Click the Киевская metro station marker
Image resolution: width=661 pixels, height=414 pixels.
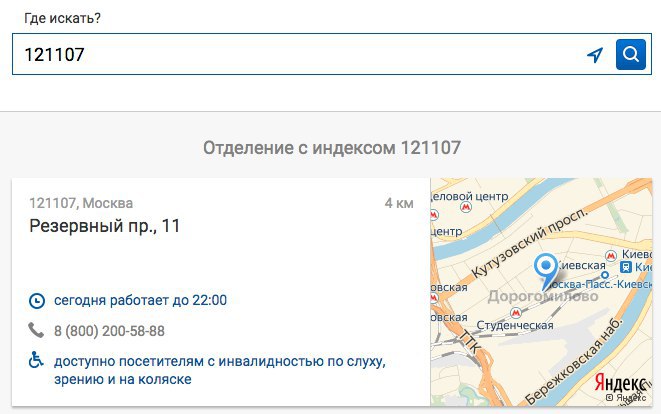pyautogui.click(x=611, y=255)
